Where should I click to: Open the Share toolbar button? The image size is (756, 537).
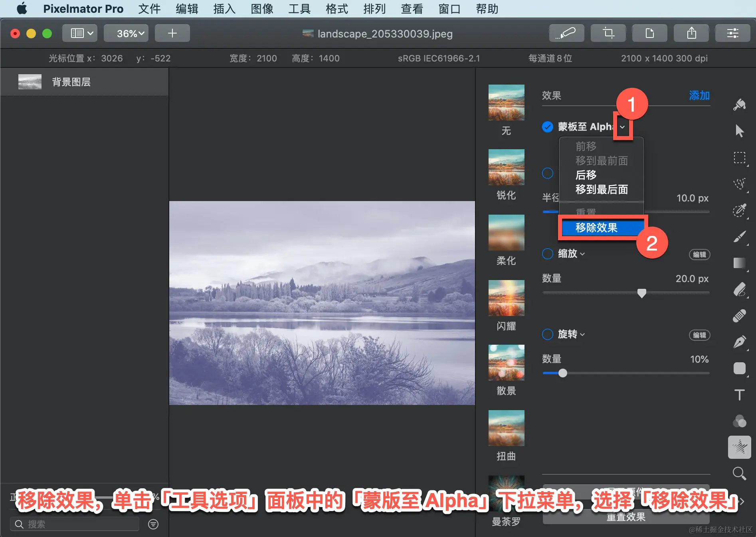tap(691, 33)
